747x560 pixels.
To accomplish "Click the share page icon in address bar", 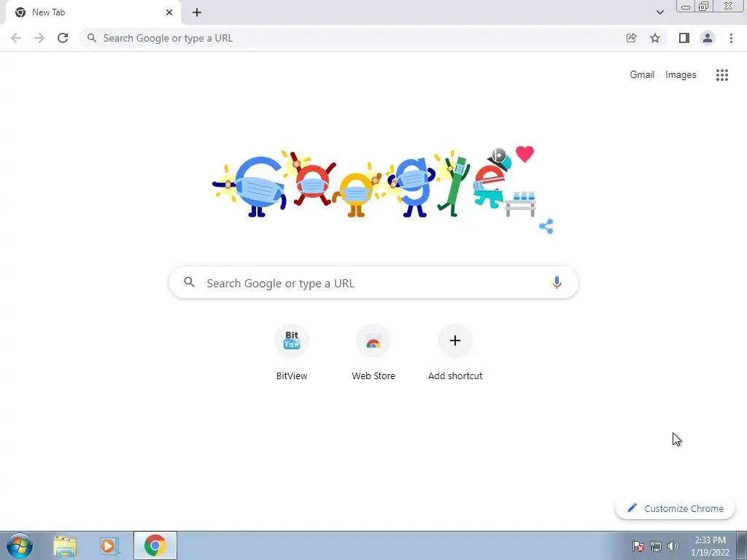I will [631, 38].
